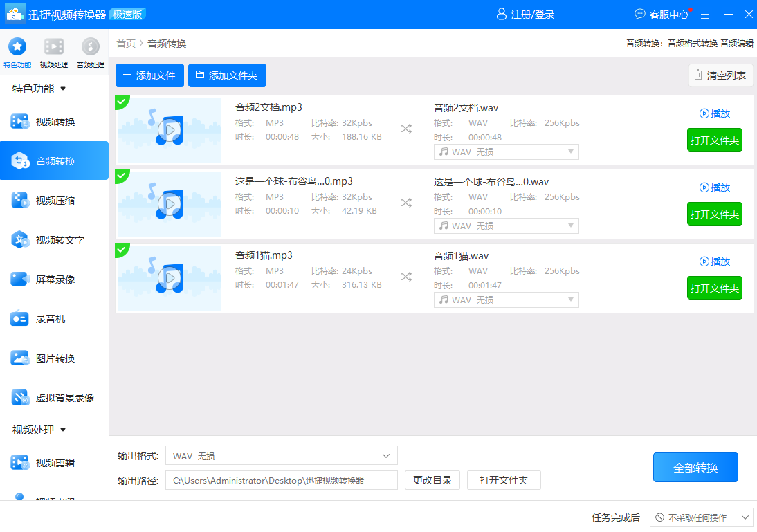
Task: Play the 音频2文档.mp3 thumbnail preview
Action: click(169, 130)
